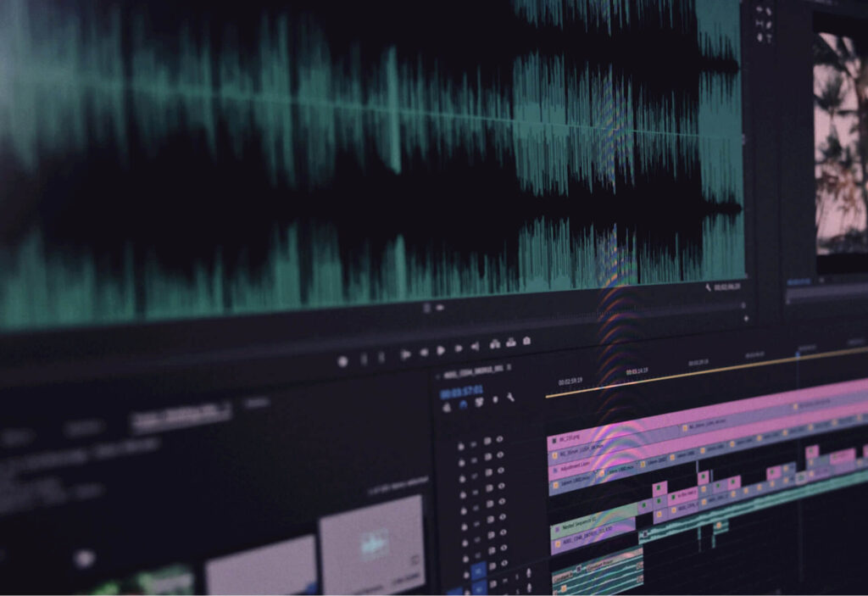Click the Linked Selection icon in timeline header
Image resolution: width=868 pixels, height=596 pixels.
point(479,403)
